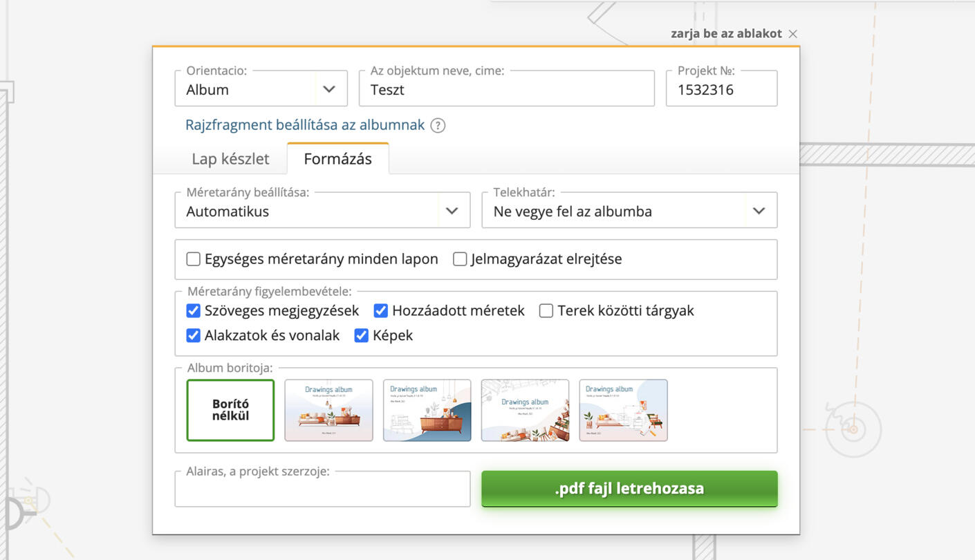The height and width of the screenshot is (560, 975).
Task: Toggle 'Jelmagyarázat elrejtése' checkbox
Action: pos(460,259)
